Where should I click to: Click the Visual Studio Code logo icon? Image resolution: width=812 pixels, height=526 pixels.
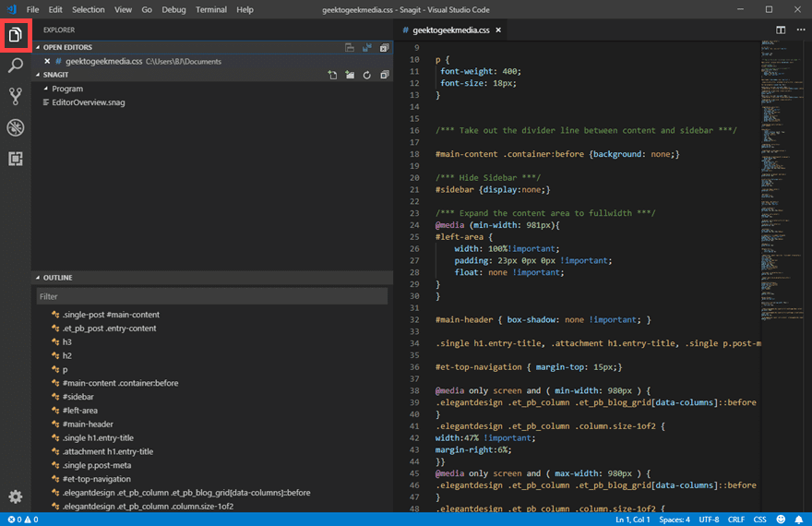11,9
